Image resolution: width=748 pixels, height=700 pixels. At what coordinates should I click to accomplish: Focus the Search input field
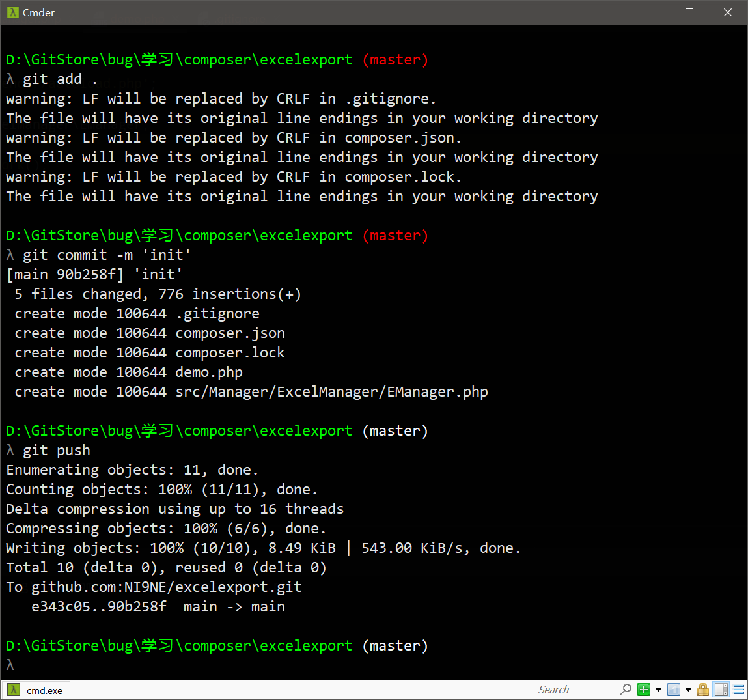(577, 690)
